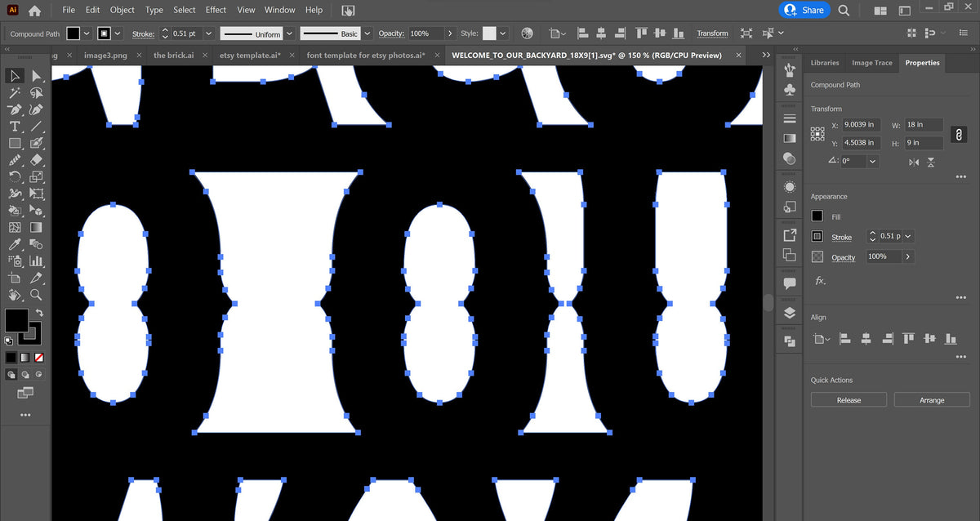Select the Type tool

pyautogui.click(x=15, y=127)
